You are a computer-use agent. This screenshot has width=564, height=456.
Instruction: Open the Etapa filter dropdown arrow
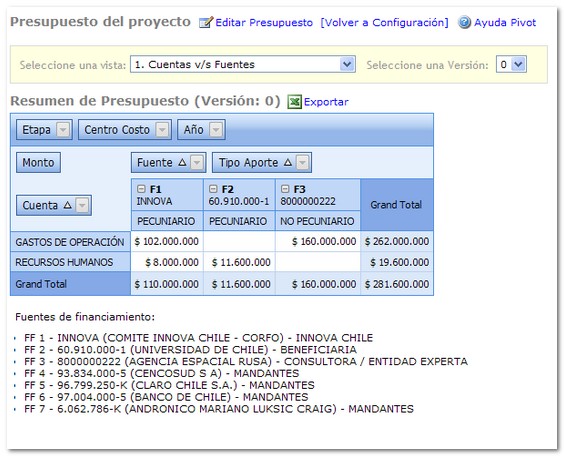coord(63,129)
